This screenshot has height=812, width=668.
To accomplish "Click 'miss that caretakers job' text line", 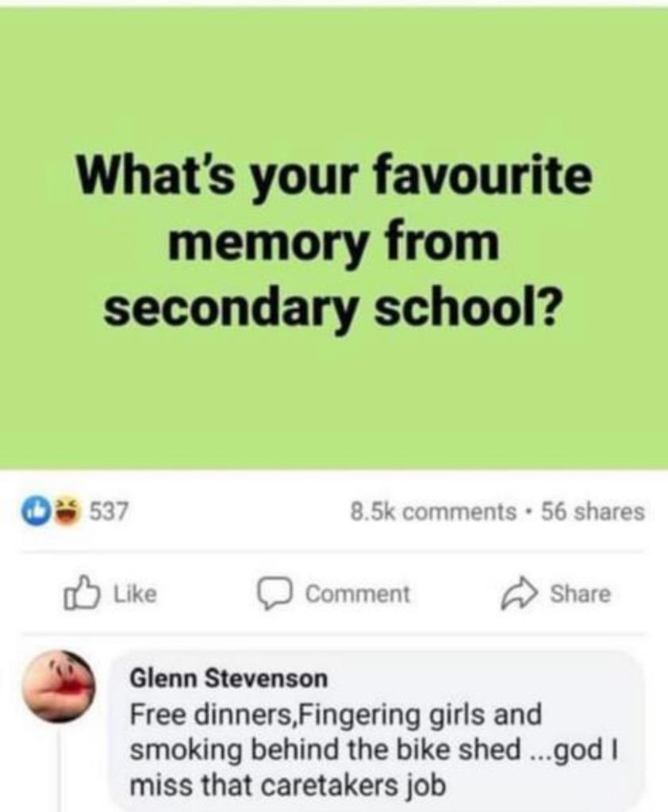I will tap(288, 785).
